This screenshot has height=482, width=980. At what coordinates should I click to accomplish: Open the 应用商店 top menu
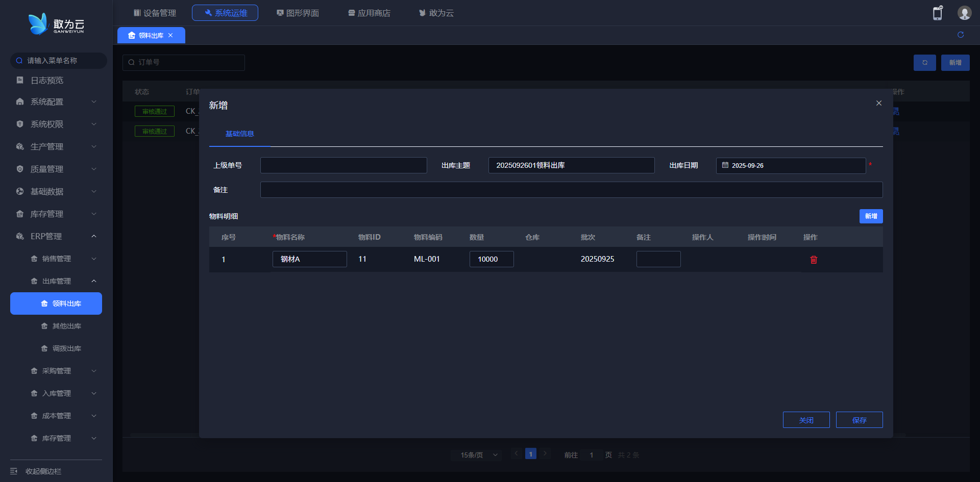[369, 13]
